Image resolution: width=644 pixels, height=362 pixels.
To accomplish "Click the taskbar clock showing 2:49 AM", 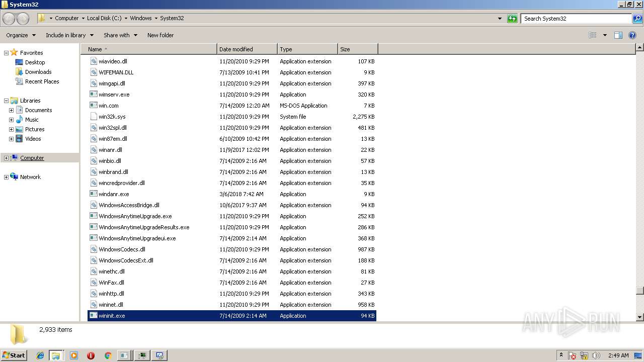I will pyautogui.click(x=618, y=355).
